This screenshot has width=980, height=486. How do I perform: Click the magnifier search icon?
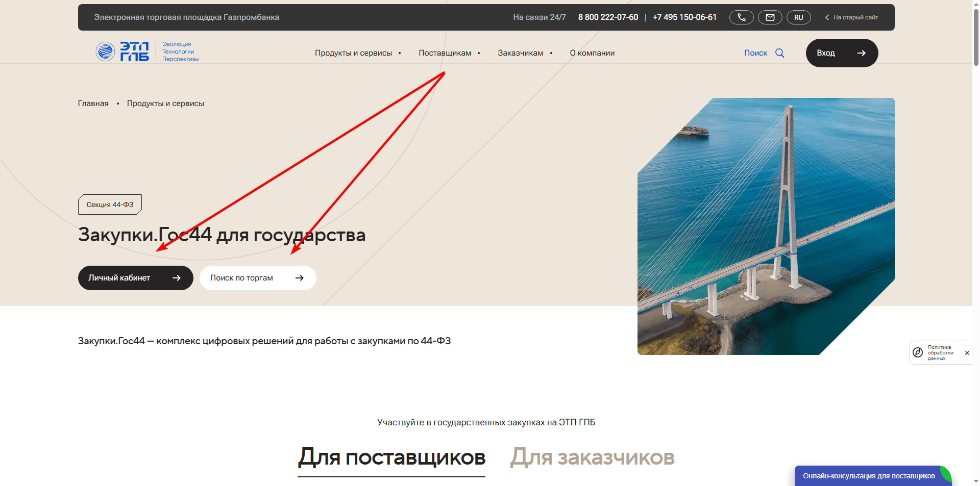coord(779,53)
